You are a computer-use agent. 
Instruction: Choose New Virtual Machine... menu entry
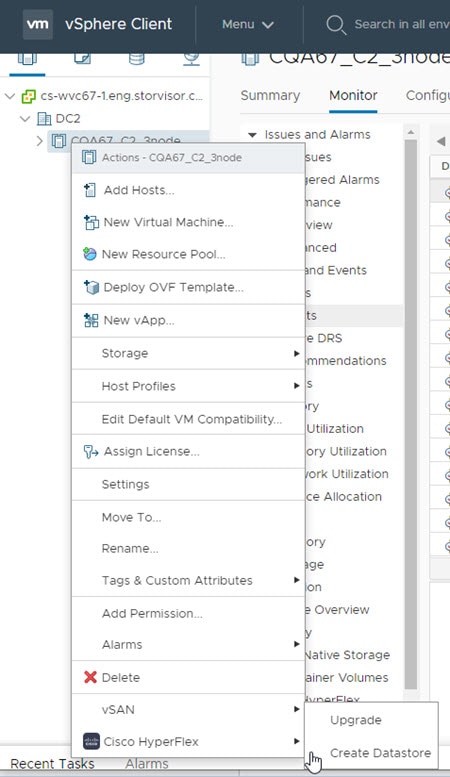188,222
